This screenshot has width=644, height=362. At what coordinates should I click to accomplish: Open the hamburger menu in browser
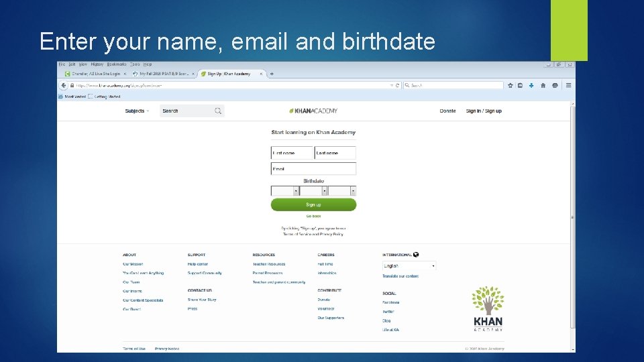point(568,85)
